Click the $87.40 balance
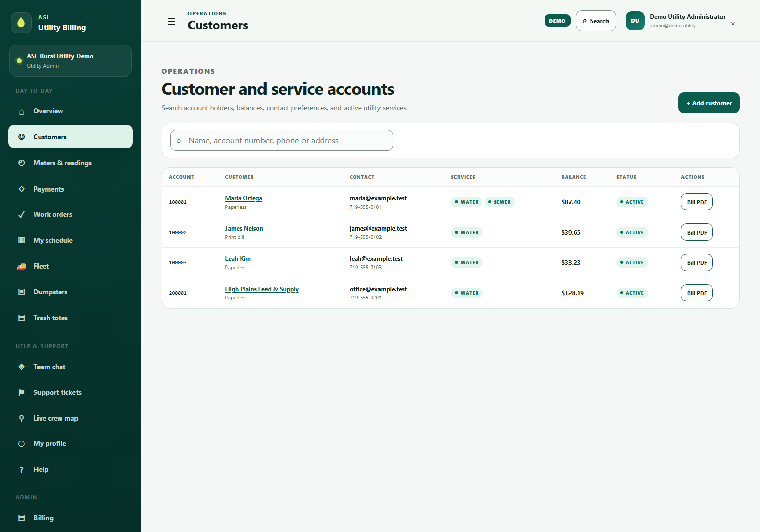Image resolution: width=760 pixels, height=532 pixels. 571,202
